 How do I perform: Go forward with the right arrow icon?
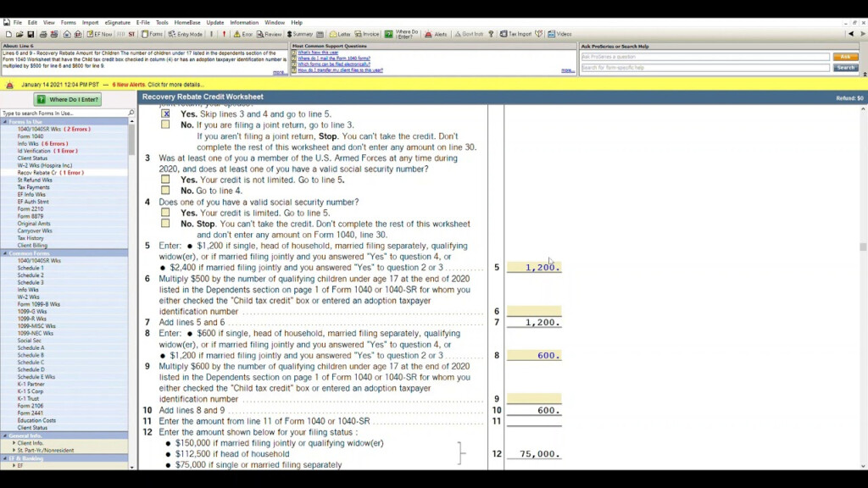(x=862, y=34)
